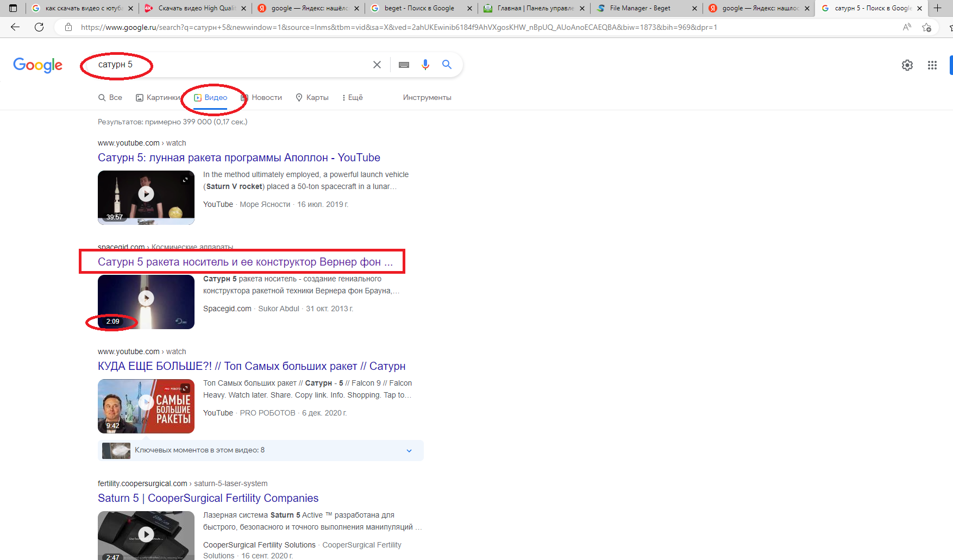This screenshot has height=560, width=953.
Task: Click 'Sukor Abdul' author name
Action: tap(279, 309)
